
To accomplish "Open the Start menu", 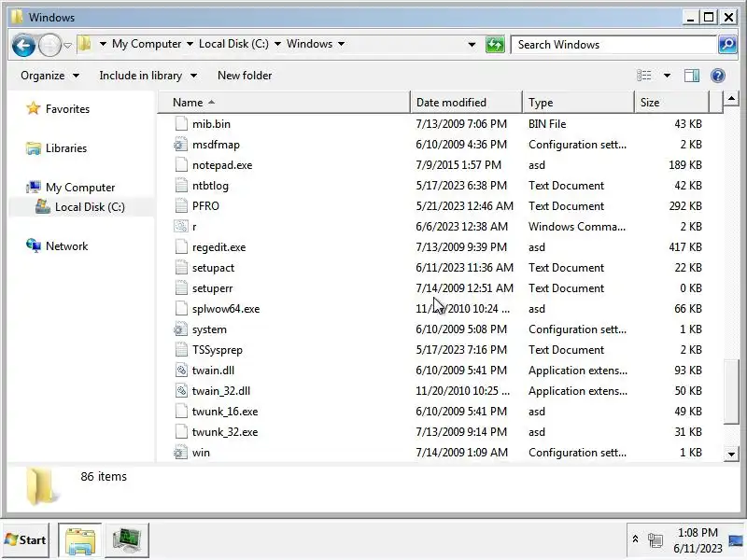I will 26,540.
